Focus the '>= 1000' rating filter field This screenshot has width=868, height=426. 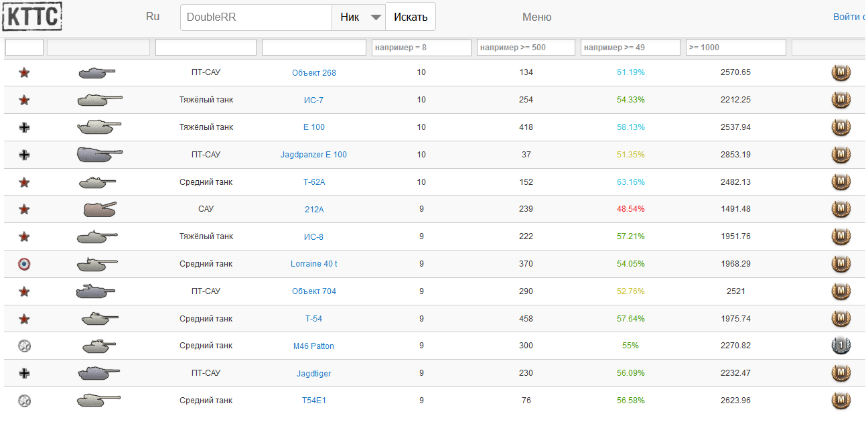pyautogui.click(x=735, y=47)
